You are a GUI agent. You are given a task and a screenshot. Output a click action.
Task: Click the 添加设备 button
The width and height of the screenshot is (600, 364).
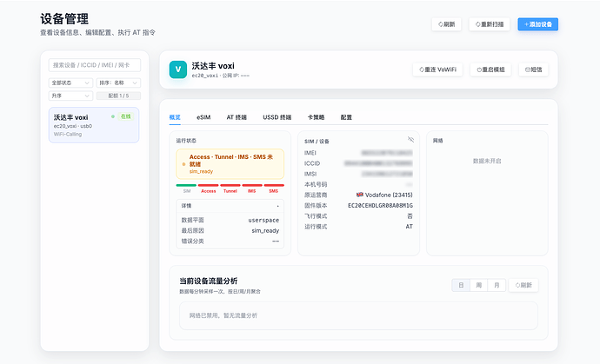click(537, 24)
